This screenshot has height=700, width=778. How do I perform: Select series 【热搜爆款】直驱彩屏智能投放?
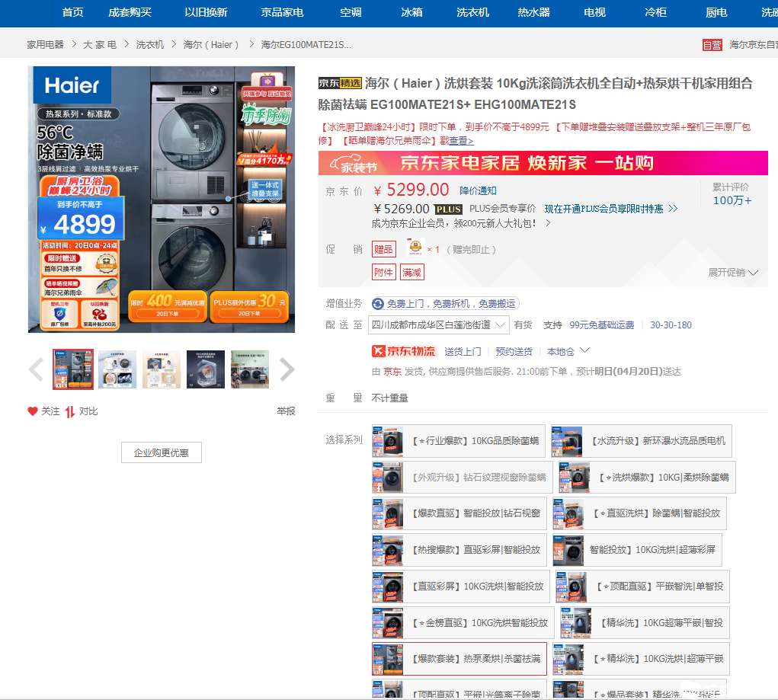point(459,550)
